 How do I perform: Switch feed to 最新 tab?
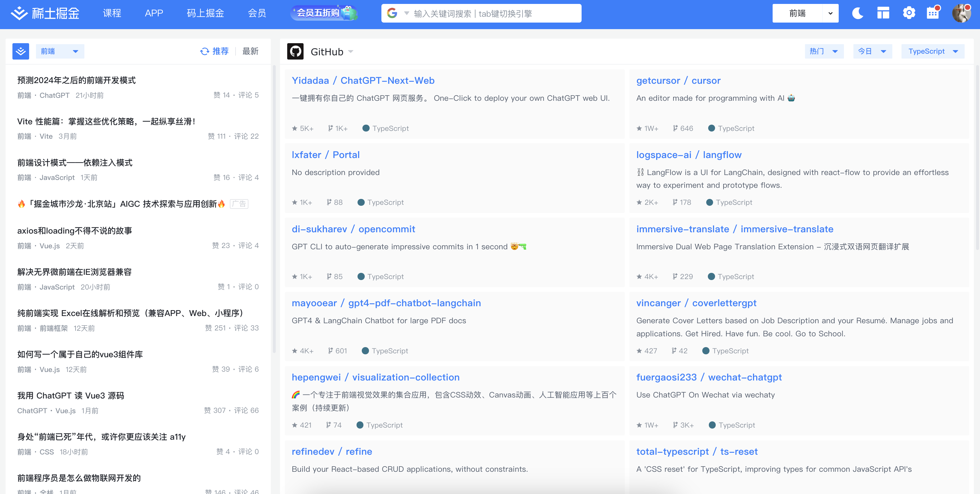(x=250, y=51)
